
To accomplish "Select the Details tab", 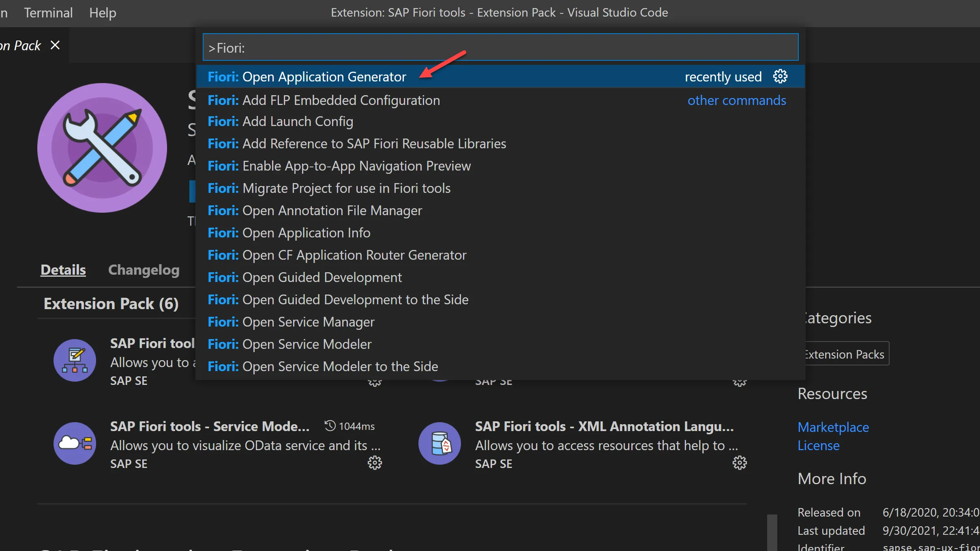I will point(63,270).
